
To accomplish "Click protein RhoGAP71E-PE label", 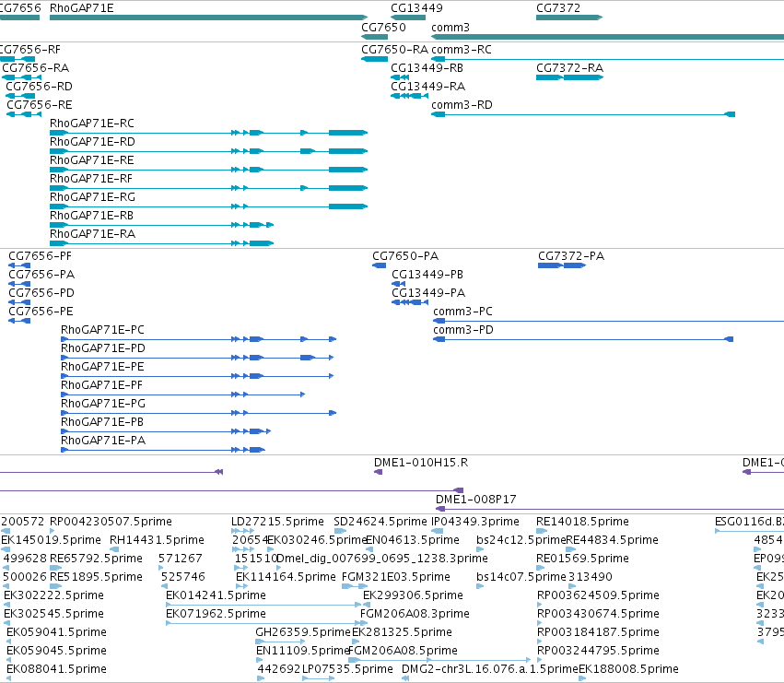I will [102, 367].
